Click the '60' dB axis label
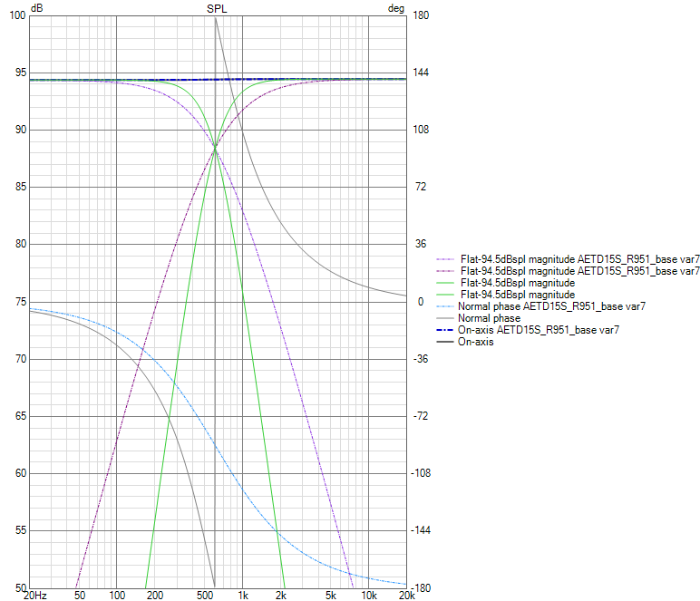700x601 pixels. click(x=21, y=473)
